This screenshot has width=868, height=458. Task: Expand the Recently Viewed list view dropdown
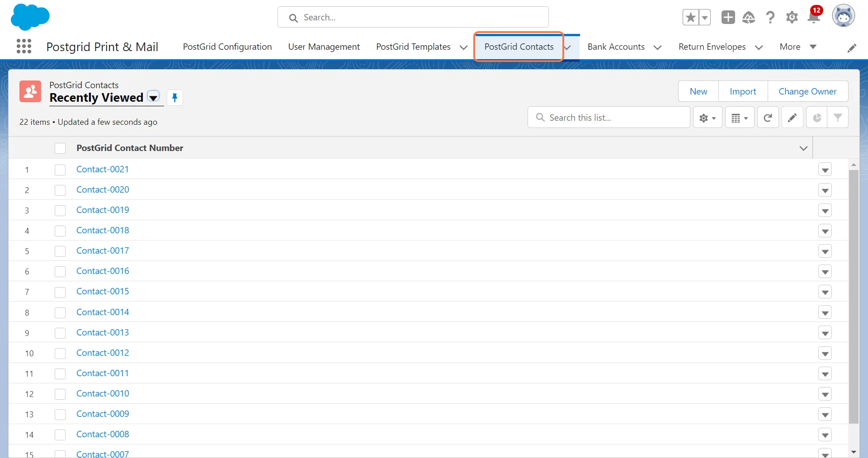pyautogui.click(x=154, y=98)
